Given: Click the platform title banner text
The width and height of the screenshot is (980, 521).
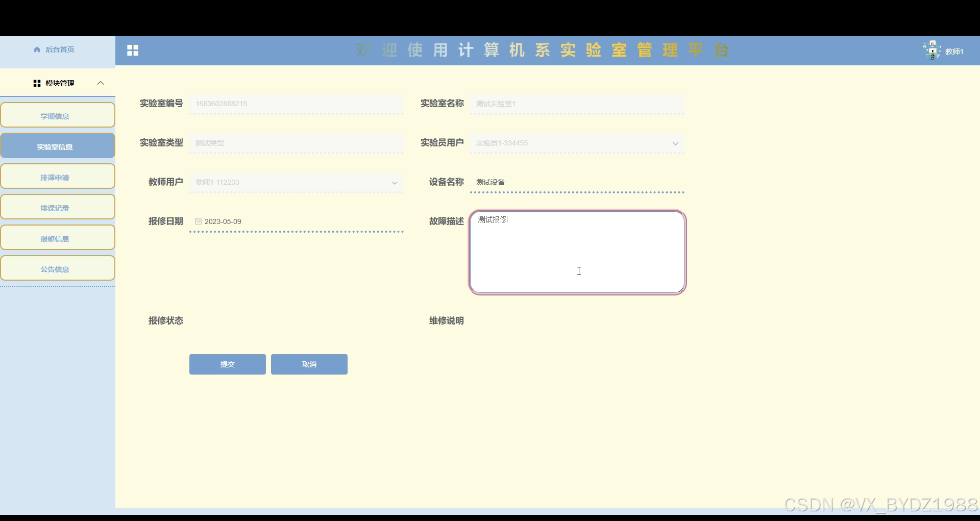Looking at the screenshot, I should (543, 50).
